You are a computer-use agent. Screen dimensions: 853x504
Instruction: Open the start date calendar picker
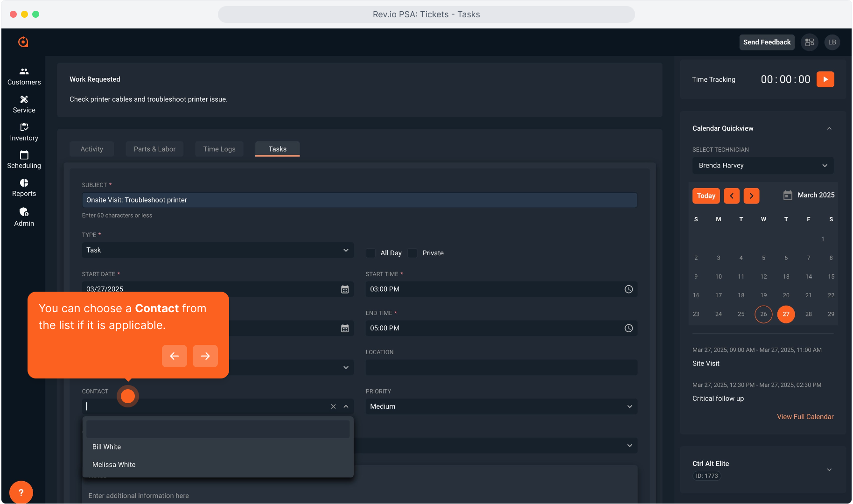coord(345,289)
